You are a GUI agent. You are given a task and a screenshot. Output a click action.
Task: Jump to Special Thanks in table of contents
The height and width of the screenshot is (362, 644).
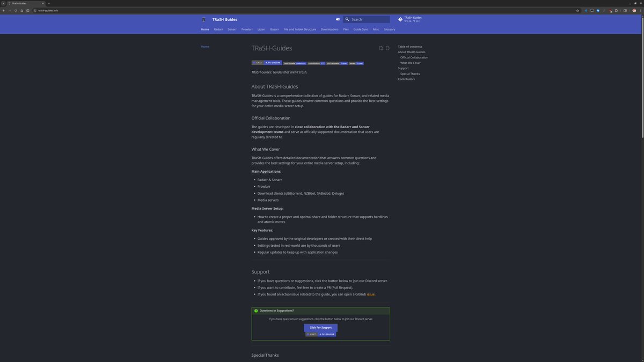tap(410, 73)
